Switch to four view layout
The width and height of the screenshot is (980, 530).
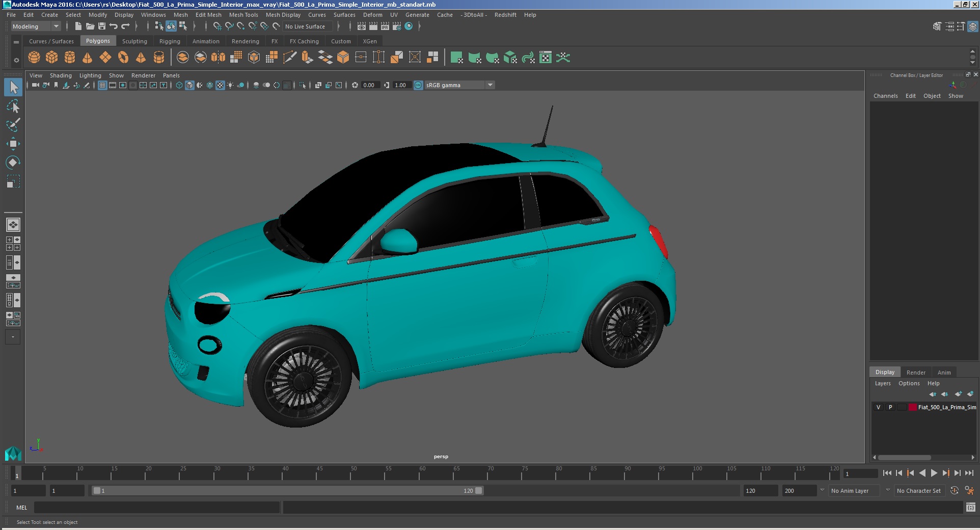click(x=13, y=244)
